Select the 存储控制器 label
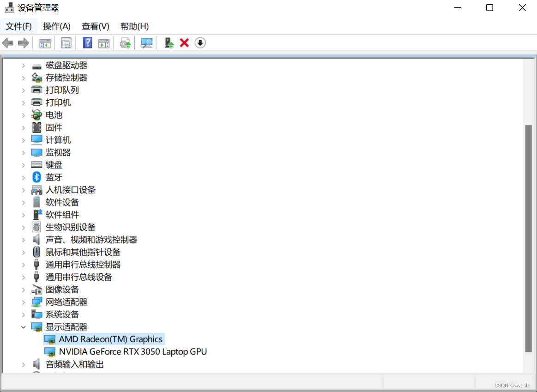 pyautogui.click(x=66, y=78)
